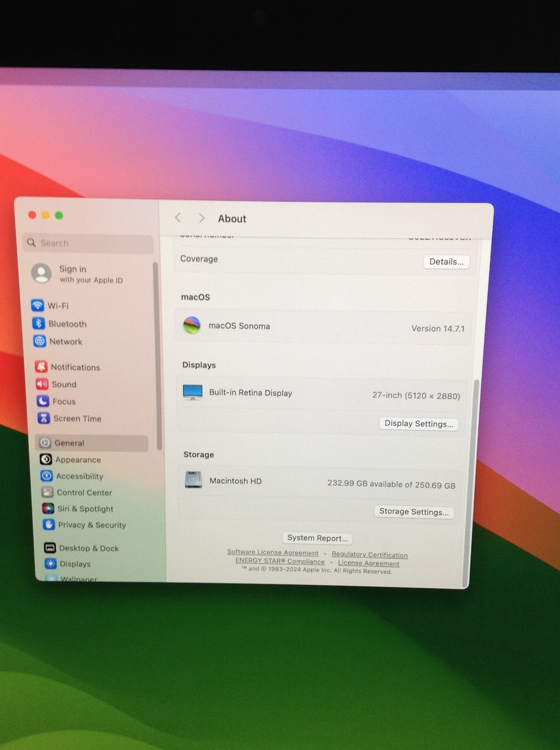Viewport: 560px width, 750px height.
Task: Go back with the left chevron
Action: click(178, 217)
